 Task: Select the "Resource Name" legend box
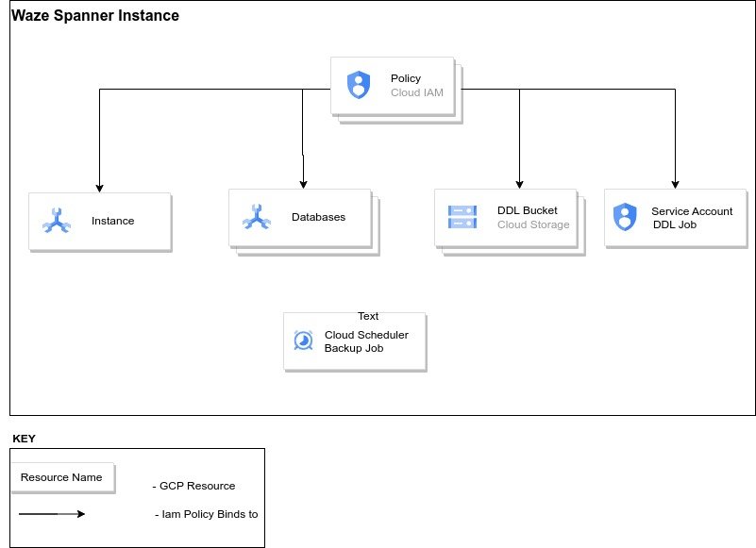click(x=61, y=477)
